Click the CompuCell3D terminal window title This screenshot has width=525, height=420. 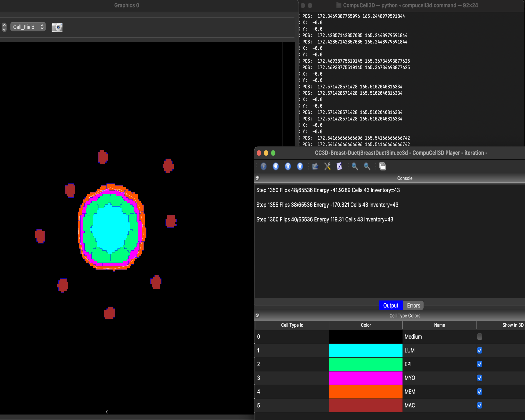tap(410, 5)
